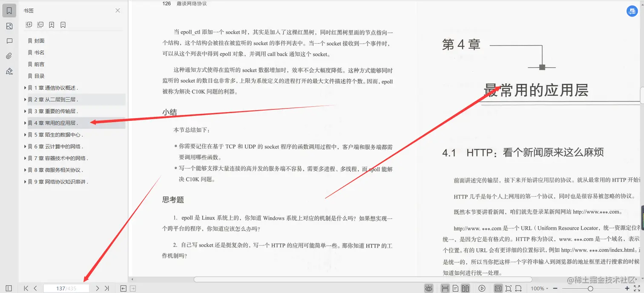The image size is (644, 293).
Task: Toggle eye-protection reading mode
Action: point(428,288)
